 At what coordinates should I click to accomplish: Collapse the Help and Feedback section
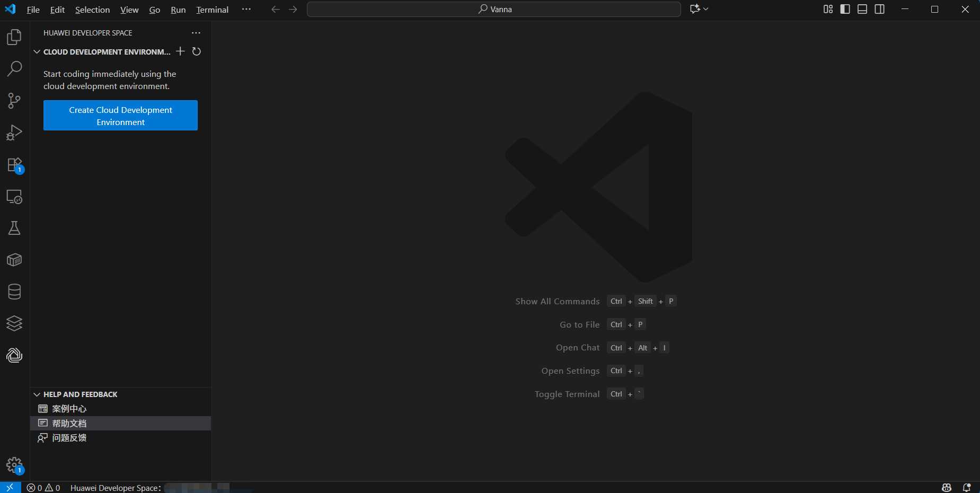click(x=37, y=394)
